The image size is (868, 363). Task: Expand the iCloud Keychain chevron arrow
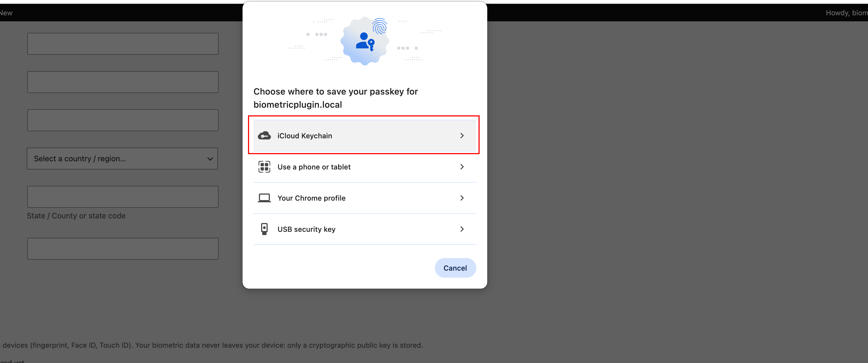click(462, 136)
